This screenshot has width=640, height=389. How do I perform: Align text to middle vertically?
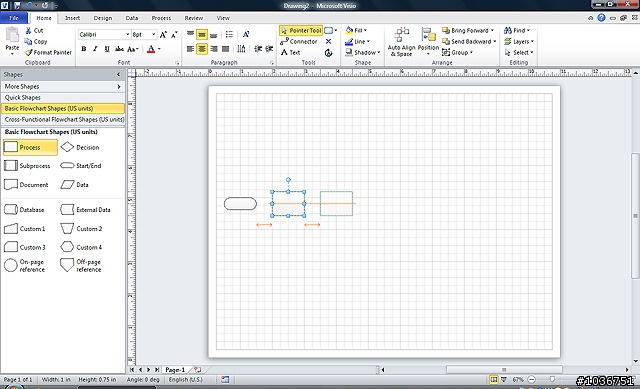click(x=202, y=35)
